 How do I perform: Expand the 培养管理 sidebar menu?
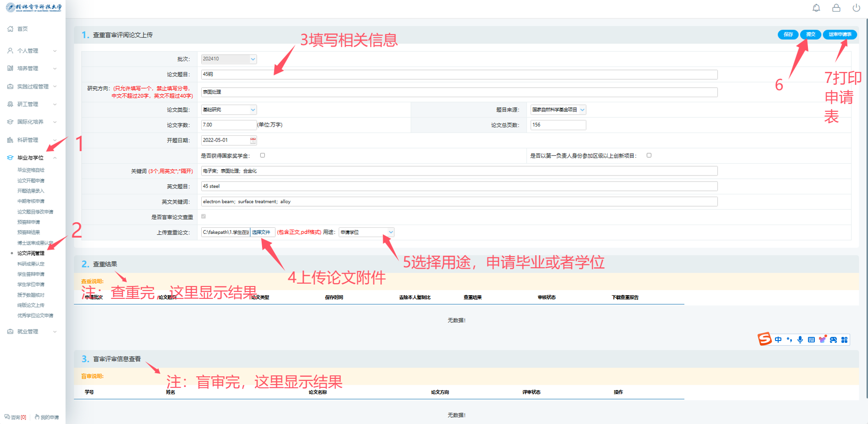tap(31, 68)
